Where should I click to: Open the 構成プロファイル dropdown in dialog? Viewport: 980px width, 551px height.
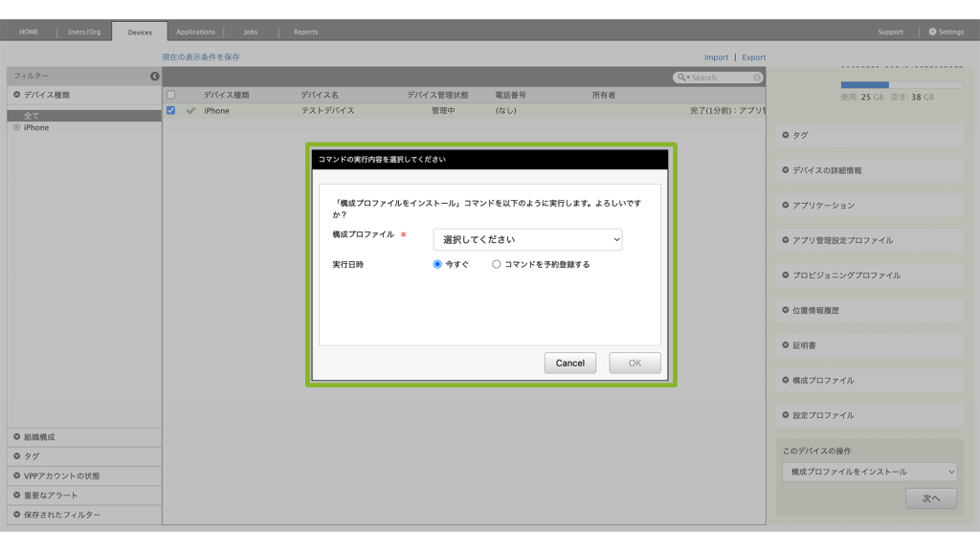(x=527, y=239)
